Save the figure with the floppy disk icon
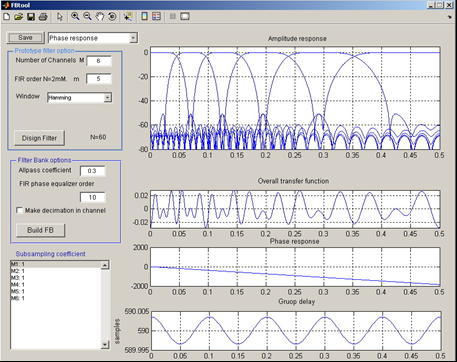The image size is (457, 362). (31, 17)
